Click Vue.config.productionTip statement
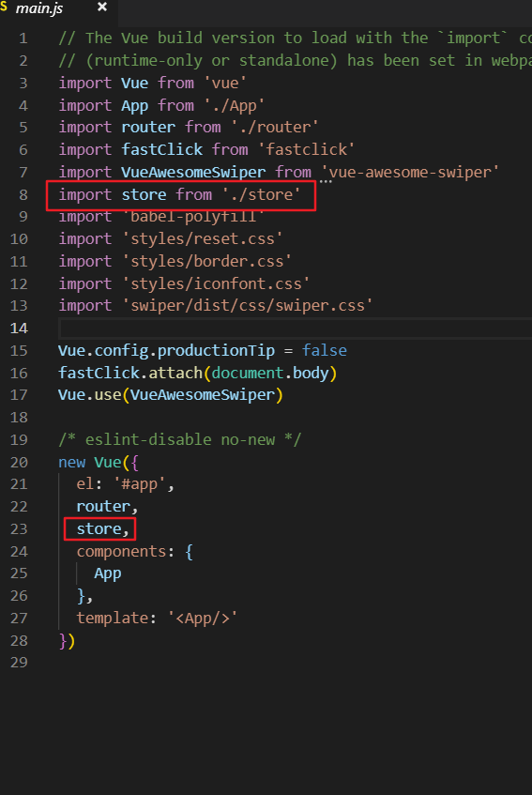This screenshot has height=795, width=532. [x=203, y=351]
